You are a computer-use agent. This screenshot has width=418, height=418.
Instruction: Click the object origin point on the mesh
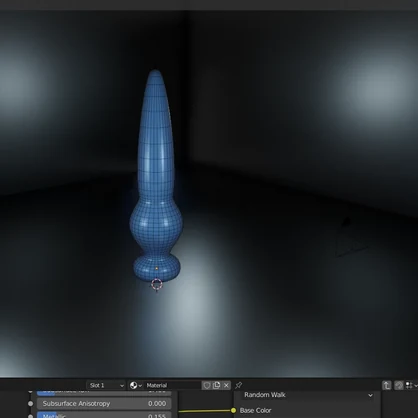157,268
